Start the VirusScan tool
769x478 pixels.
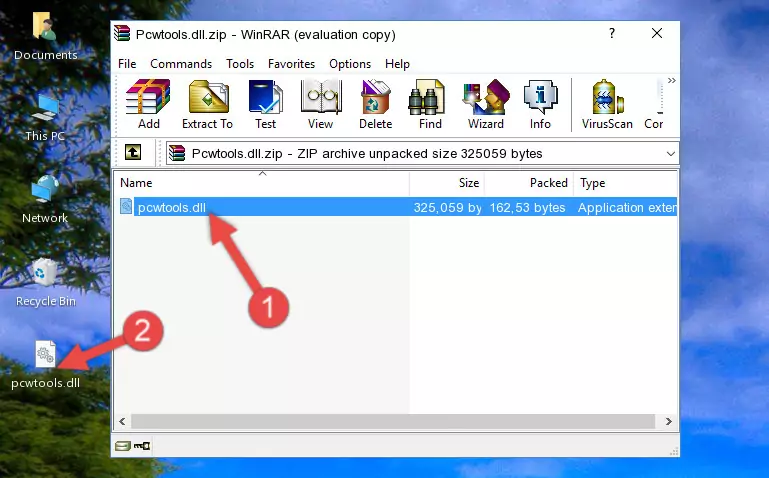click(x=607, y=104)
